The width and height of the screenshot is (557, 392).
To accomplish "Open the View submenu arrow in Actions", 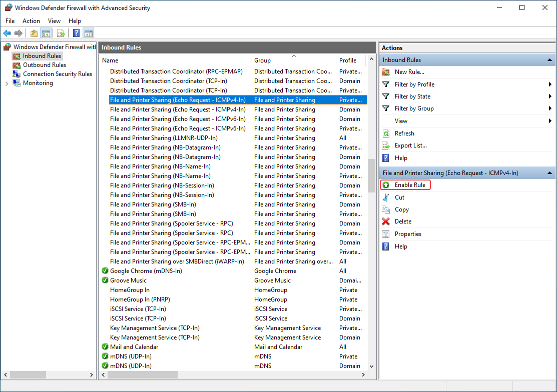I will 550,121.
